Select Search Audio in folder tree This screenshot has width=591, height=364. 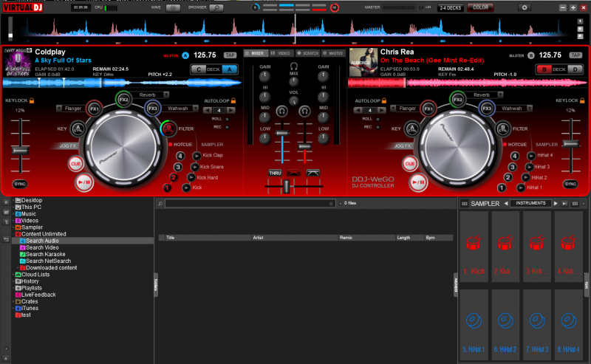tap(42, 241)
